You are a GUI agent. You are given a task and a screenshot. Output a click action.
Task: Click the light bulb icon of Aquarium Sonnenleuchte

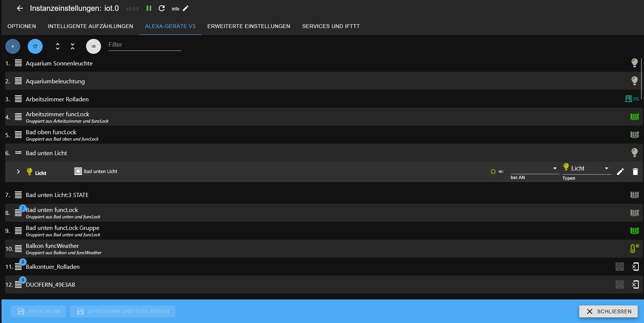coord(635,63)
